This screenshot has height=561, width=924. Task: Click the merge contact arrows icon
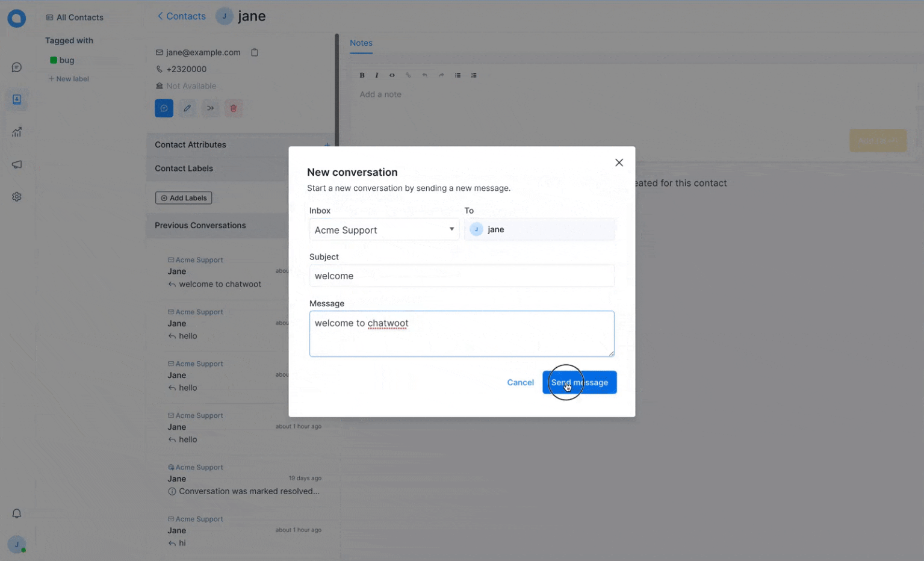[x=210, y=108]
